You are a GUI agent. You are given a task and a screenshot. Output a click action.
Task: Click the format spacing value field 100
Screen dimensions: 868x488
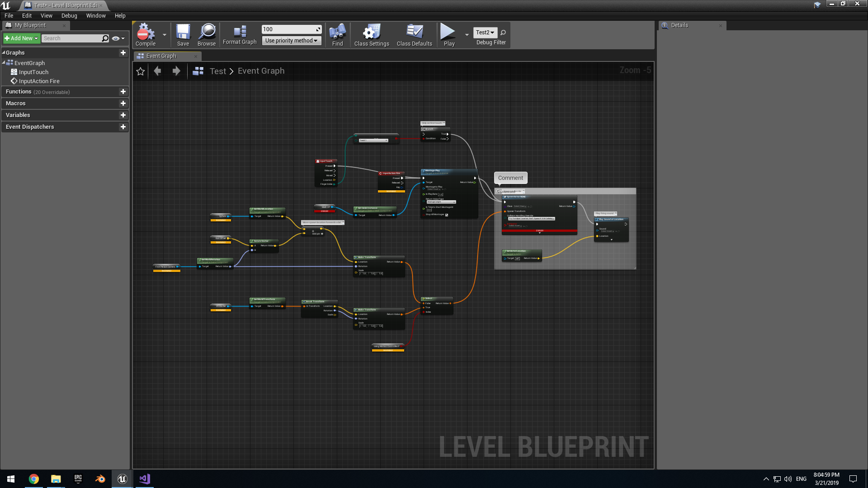pos(291,29)
